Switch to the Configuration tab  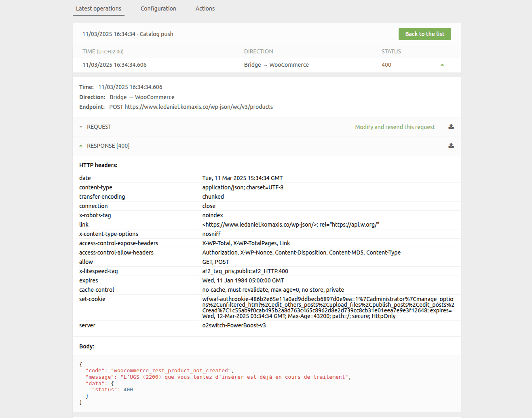point(158,8)
